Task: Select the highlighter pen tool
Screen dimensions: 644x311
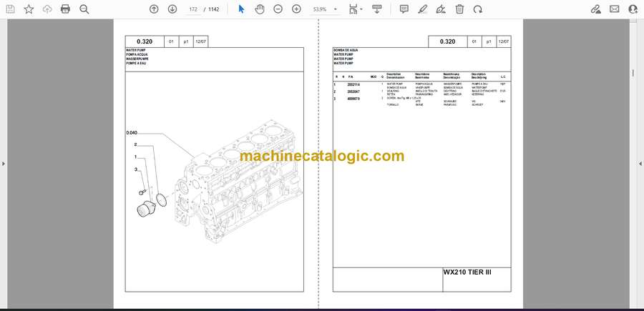Action: pos(422,9)
